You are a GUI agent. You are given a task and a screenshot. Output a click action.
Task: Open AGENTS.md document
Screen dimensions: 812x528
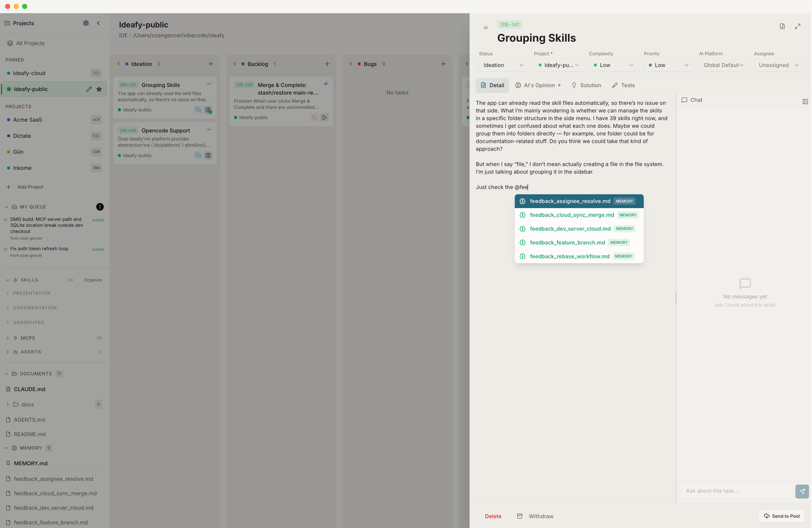click(x=29, y=420)
